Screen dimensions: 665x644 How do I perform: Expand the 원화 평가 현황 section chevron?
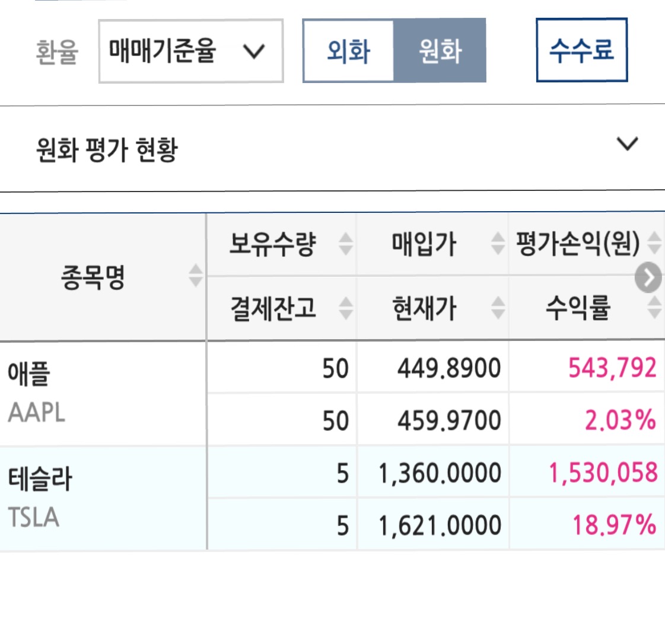pyautogui.click(x=627, y=144)
